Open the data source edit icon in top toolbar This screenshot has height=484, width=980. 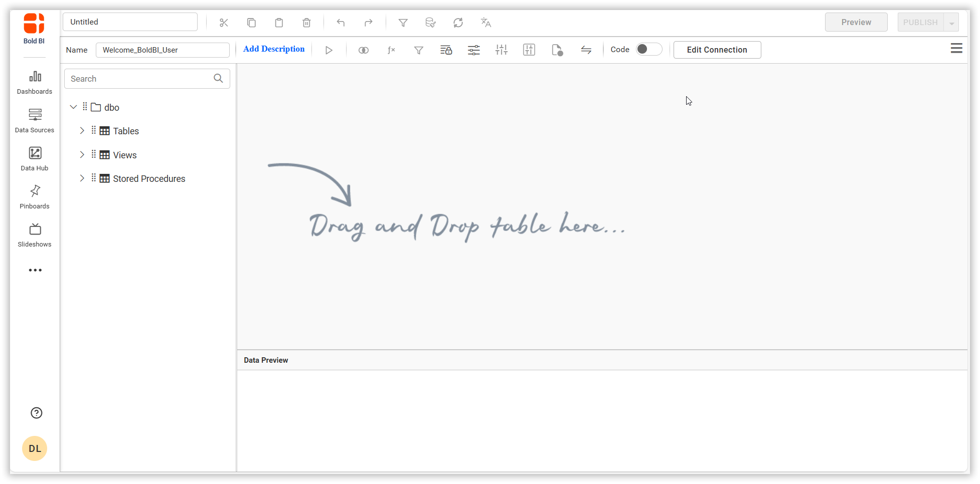430,23
